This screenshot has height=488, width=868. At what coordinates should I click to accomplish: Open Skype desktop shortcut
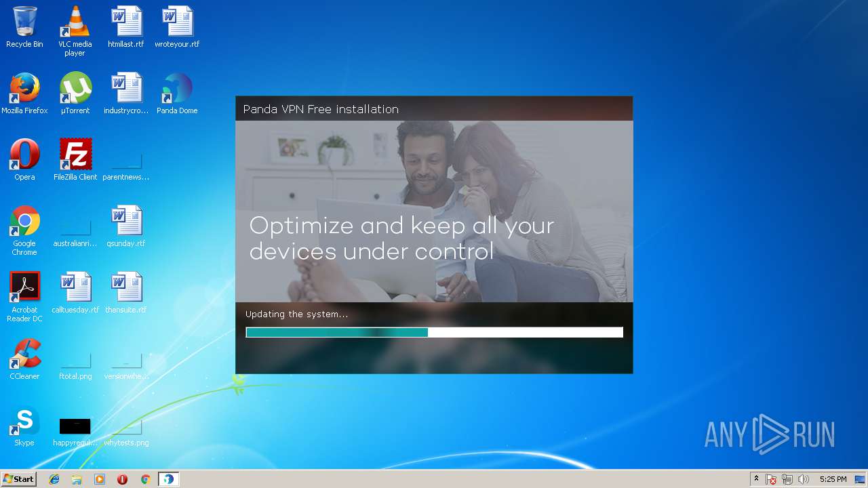coord(24,420)
